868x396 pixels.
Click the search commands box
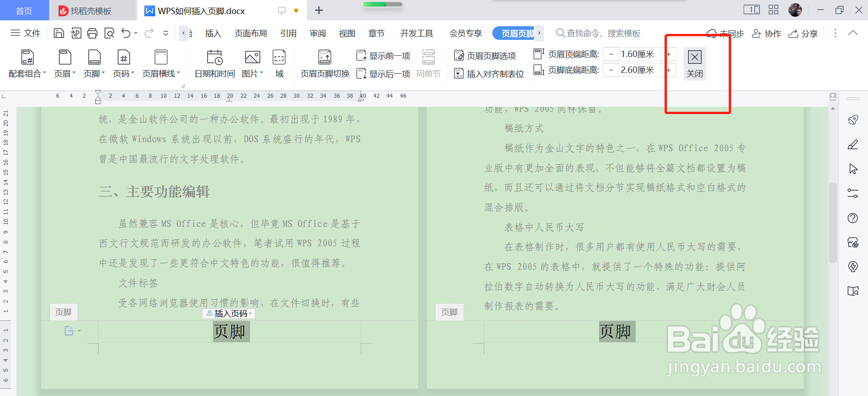coord(598,33)
